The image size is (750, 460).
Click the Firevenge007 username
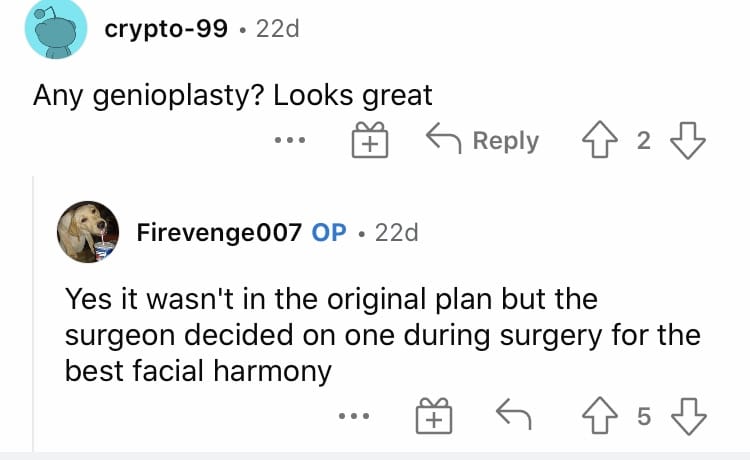tap(219, 233)
